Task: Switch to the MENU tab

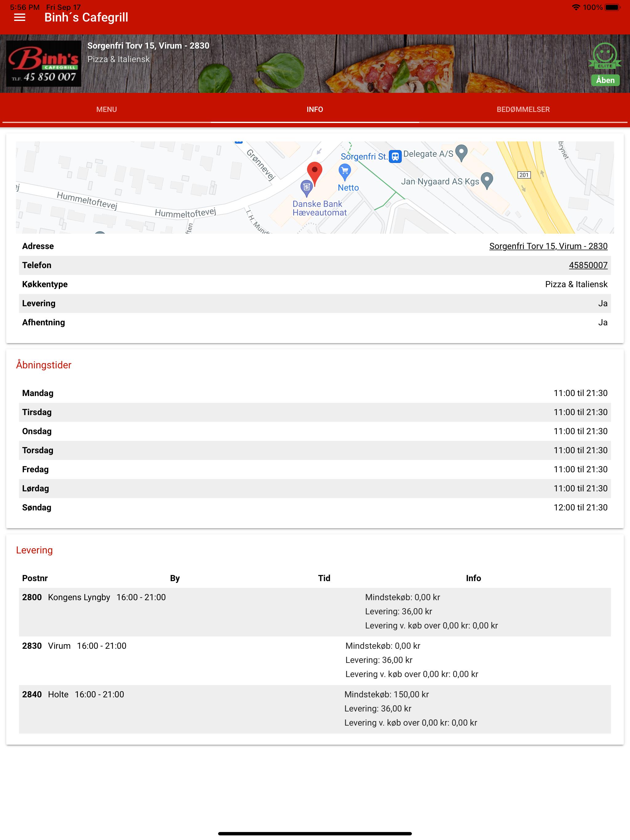Action: [x=106, y=109]
